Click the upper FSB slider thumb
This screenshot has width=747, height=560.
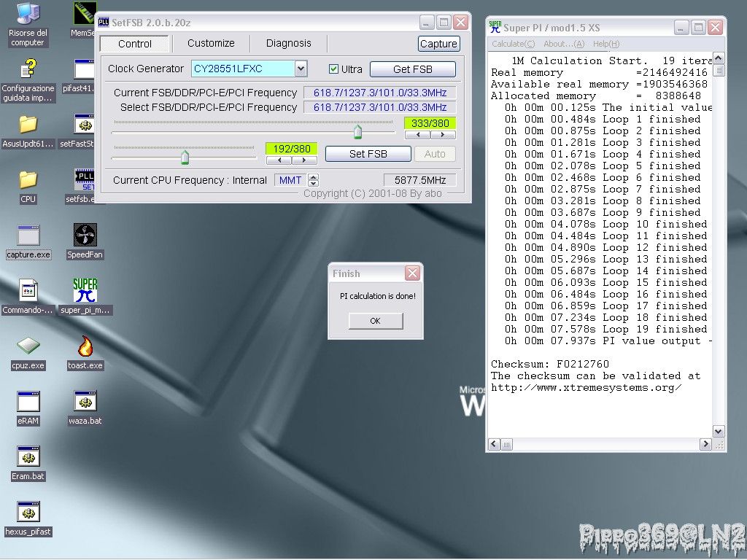point(357,131)
